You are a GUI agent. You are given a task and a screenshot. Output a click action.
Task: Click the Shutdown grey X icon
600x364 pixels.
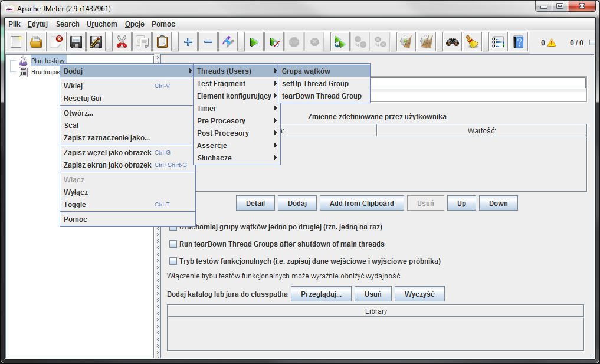(x=314, y=42)
